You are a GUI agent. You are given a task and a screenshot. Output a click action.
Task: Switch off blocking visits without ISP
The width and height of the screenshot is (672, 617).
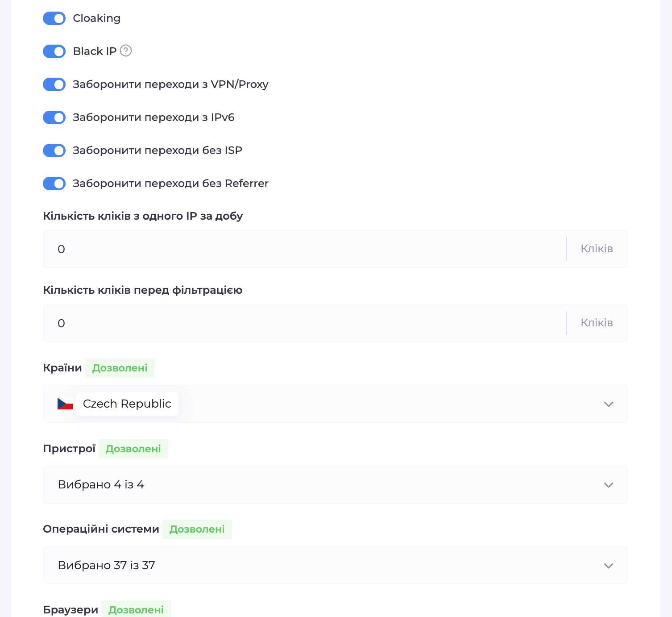pyautogui.click(x=54, y=150)
